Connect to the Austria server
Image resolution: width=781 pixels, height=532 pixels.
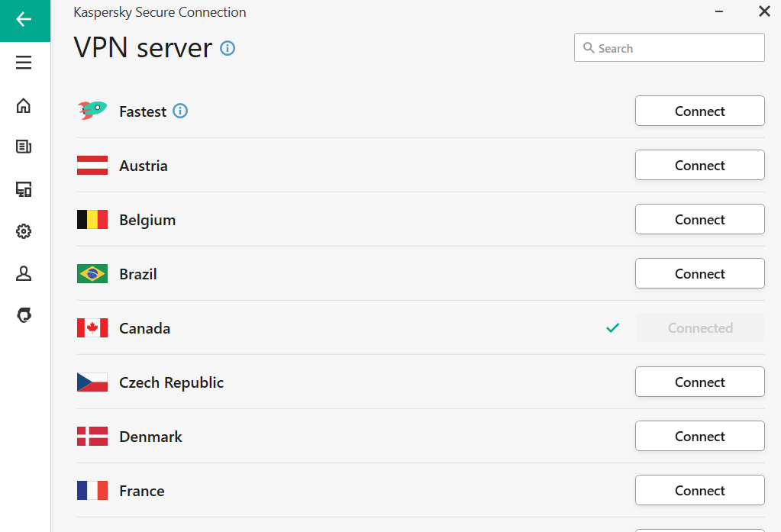(699, 165)
